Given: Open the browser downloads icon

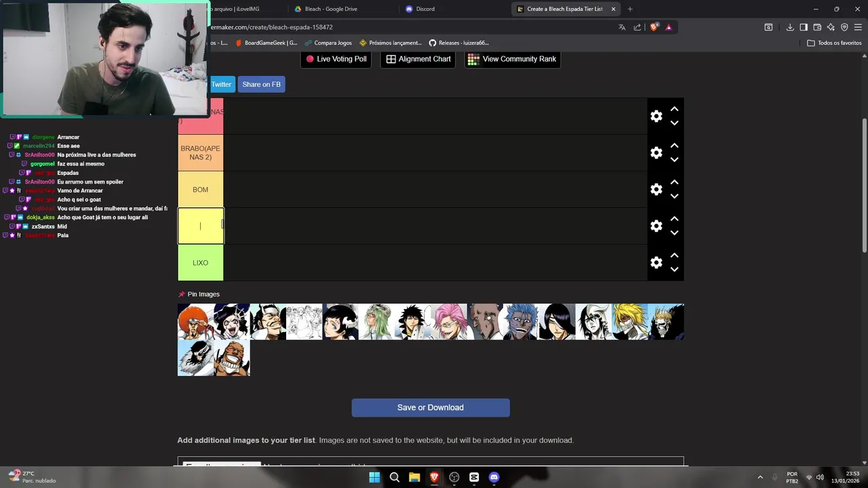Looking at the screenshot, I should 790,27.
